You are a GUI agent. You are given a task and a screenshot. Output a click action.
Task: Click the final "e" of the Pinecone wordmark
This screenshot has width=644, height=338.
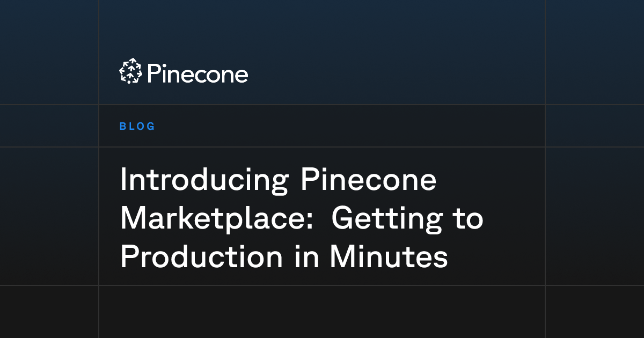(x=241, y=76)
